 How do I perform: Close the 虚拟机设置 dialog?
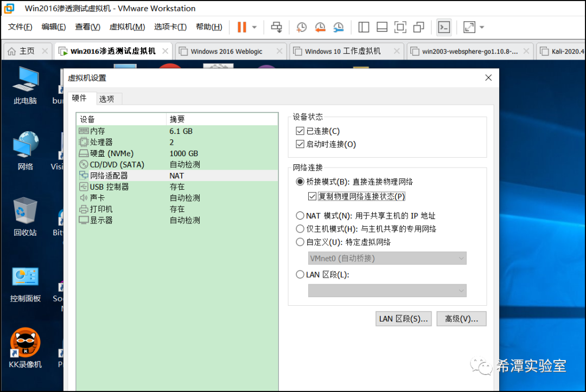488,78
